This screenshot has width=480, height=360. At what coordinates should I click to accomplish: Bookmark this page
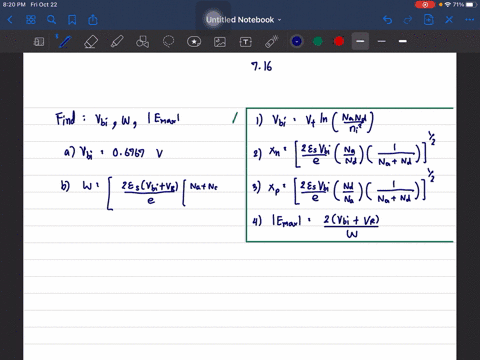tap(72, 20)
